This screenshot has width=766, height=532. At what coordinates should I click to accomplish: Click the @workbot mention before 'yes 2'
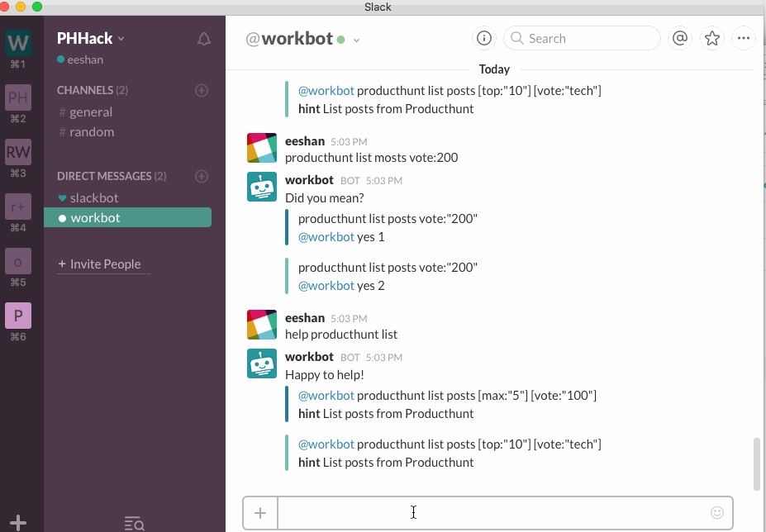[326, 286]
